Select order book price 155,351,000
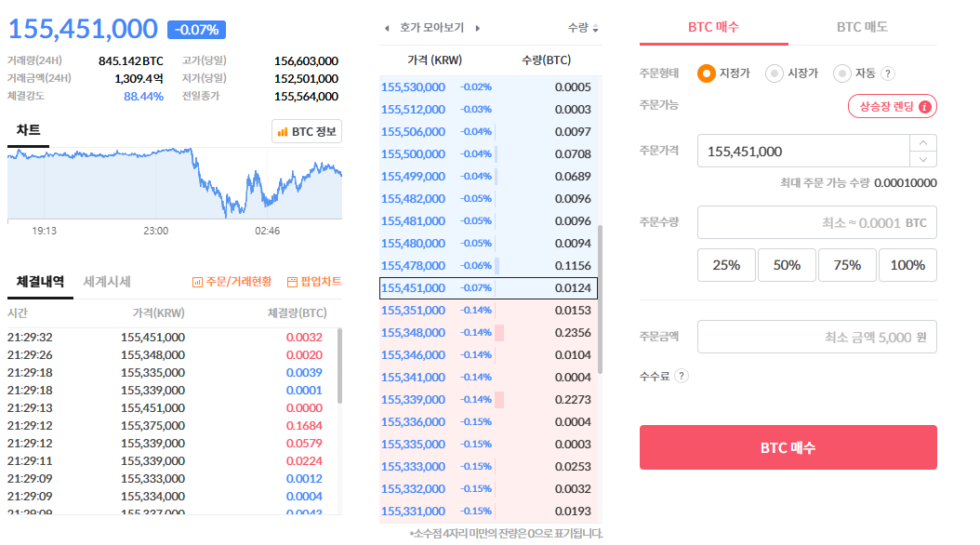This screenshot has width=980, height=545. (413, 311)
